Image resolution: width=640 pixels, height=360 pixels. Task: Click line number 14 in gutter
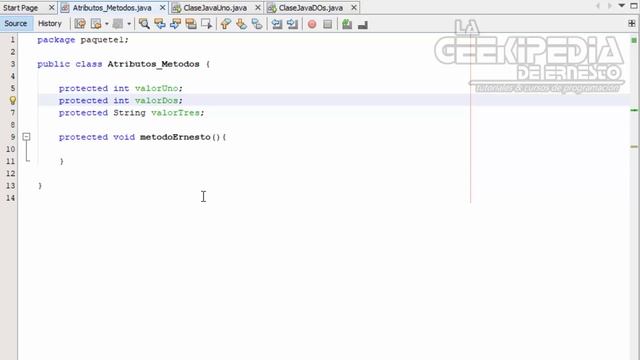pos(10,198)
